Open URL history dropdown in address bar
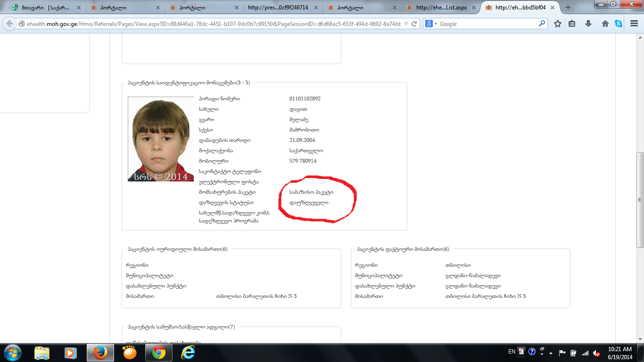 406,24
